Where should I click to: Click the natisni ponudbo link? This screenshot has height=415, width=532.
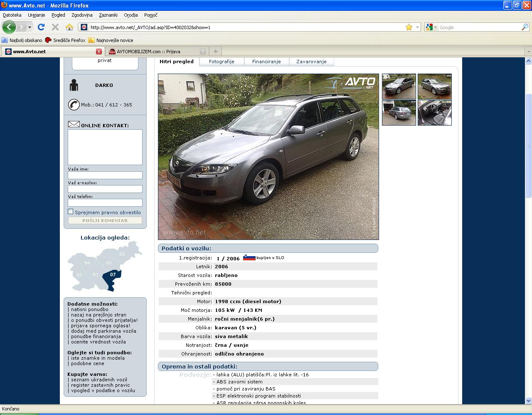coord(90,309)
